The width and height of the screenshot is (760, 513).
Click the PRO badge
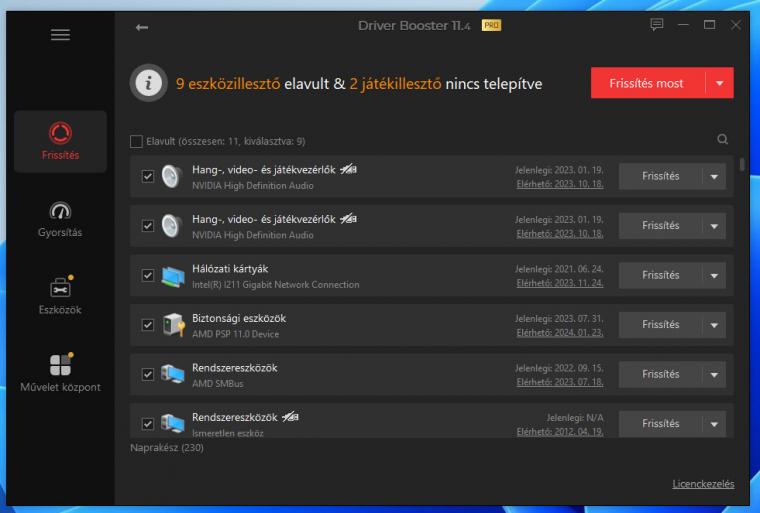click(x=491, y=25)
